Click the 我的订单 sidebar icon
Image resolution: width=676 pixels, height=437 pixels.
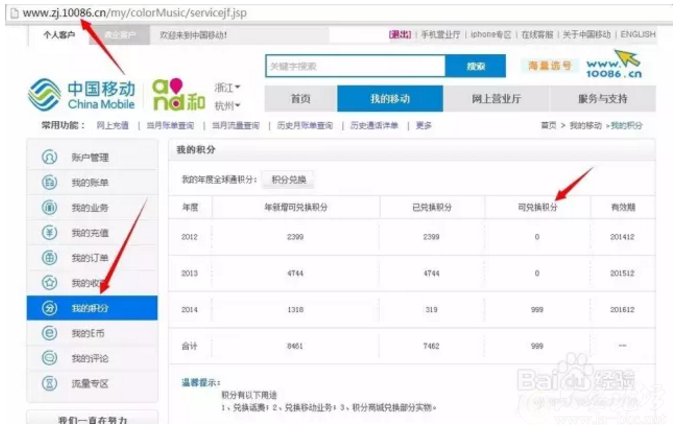pyautogui.click(x=49, y=257)
